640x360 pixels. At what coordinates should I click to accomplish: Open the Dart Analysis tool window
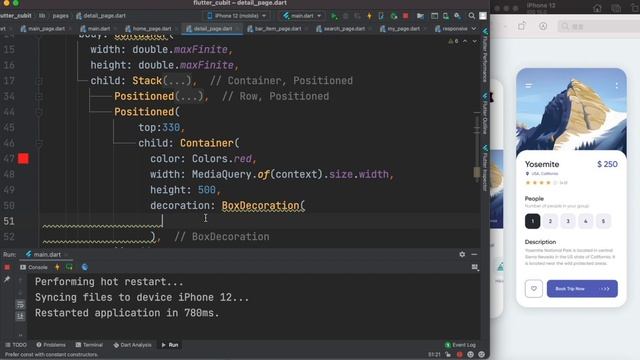point(132,345)
